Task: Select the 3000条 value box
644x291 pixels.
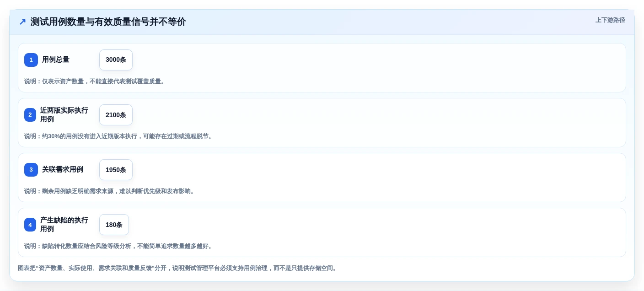Action: 116,60
